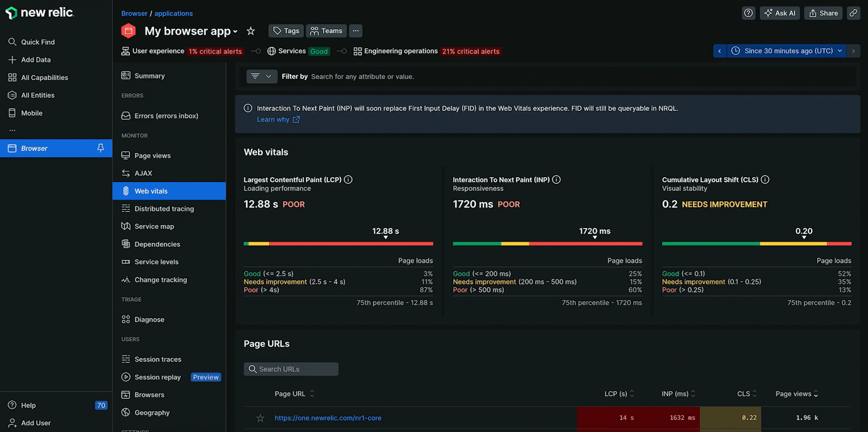The height and width of the screenshot is (432, 868).
Task: Open the filter type dropdown
Action: 261,77
